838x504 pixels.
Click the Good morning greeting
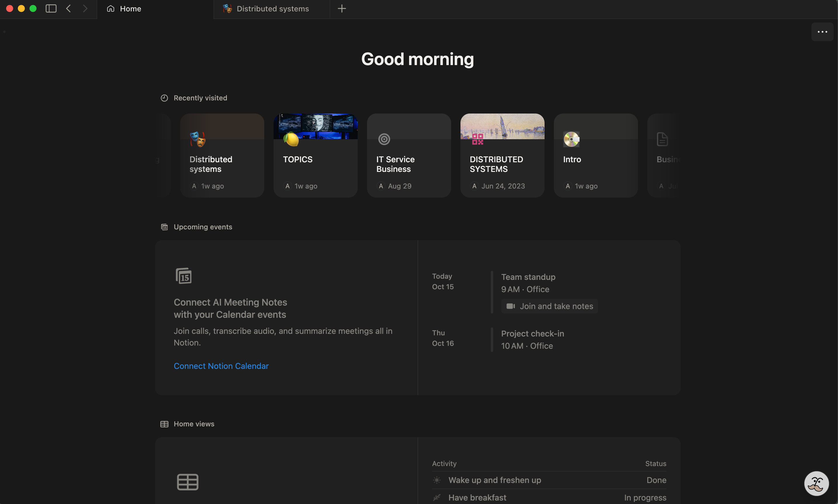tap(418, 60)
